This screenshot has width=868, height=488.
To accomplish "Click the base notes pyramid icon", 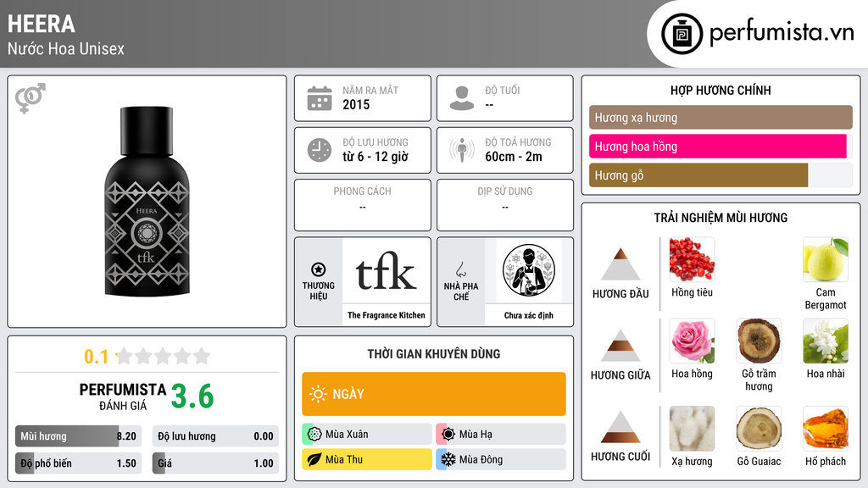I will click(x=620, y=427).
